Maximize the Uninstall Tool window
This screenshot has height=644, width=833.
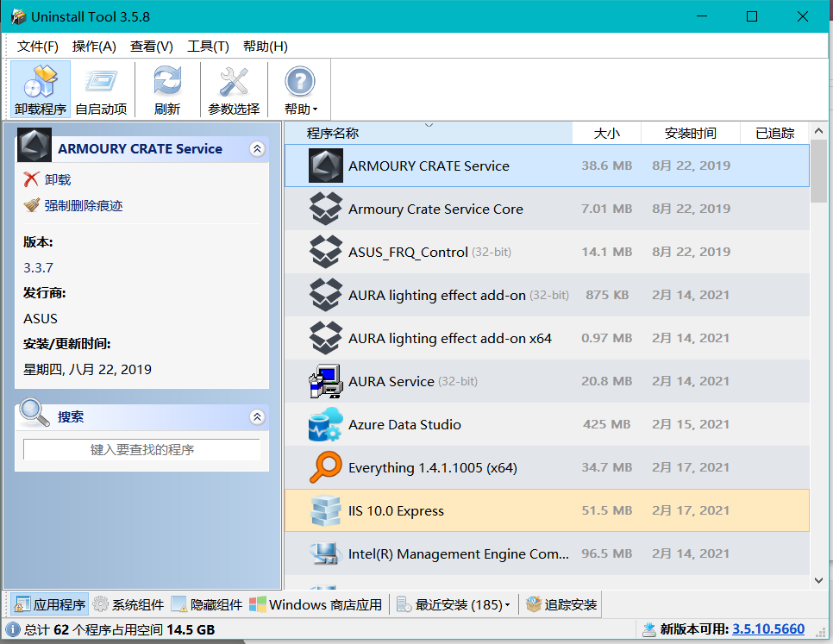tap(752, 16)
